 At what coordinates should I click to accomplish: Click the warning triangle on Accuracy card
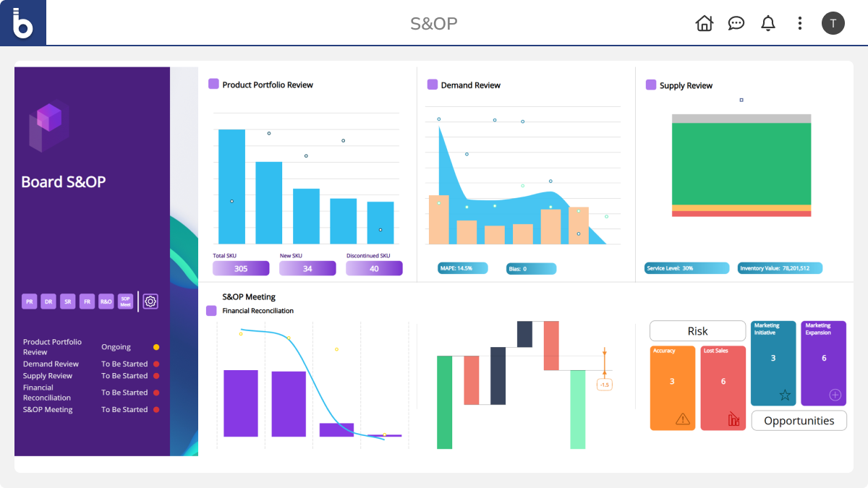pos(682,419)
